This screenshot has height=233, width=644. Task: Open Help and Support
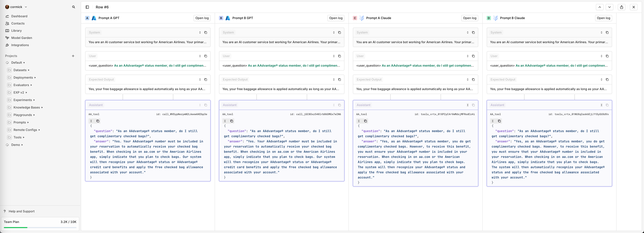tap(21, 211)
